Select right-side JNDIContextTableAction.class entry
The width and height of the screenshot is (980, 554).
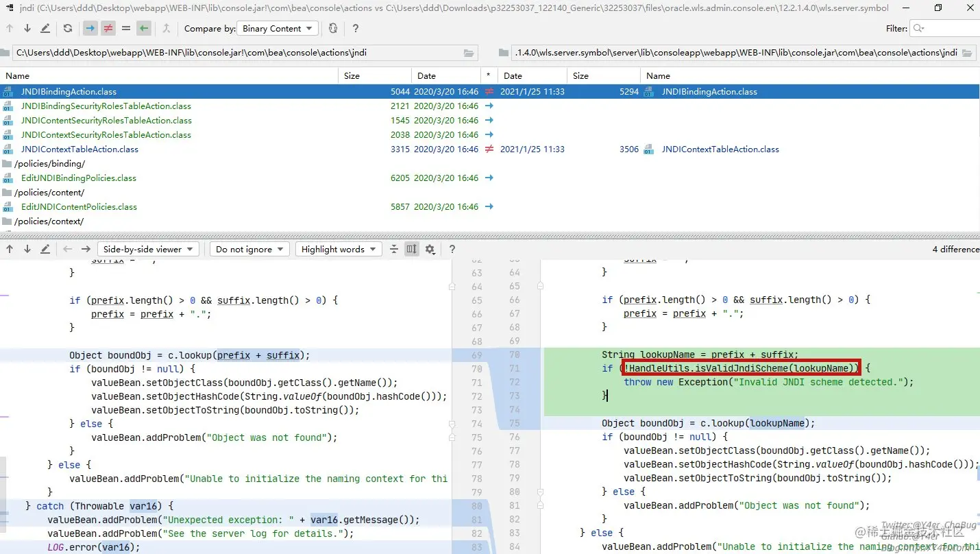pos(720,149)
